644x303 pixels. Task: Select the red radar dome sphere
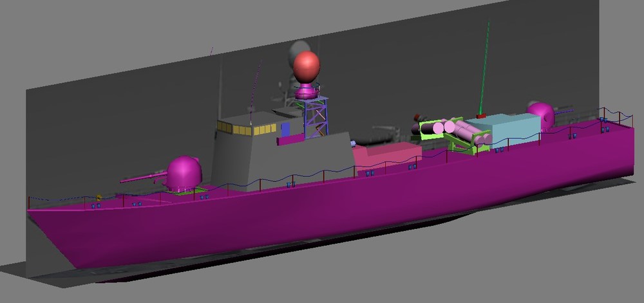pos(307,67)
